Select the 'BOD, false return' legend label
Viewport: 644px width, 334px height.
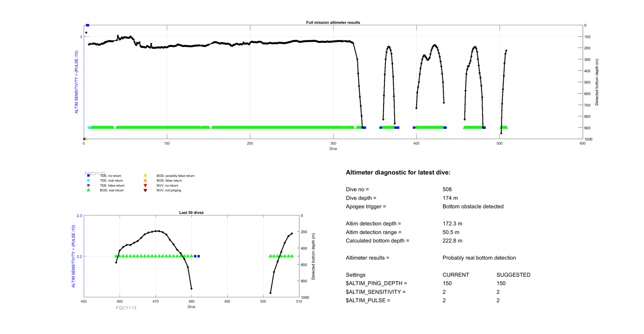pos(169,181)
